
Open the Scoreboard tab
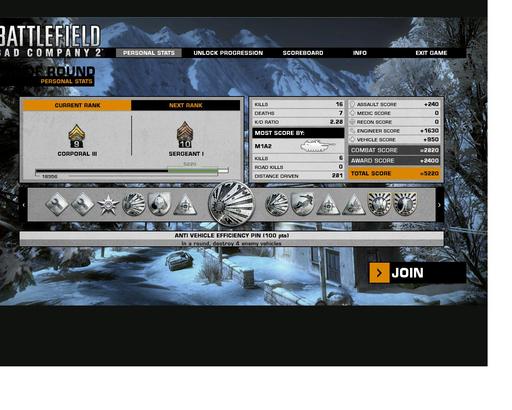303,53
